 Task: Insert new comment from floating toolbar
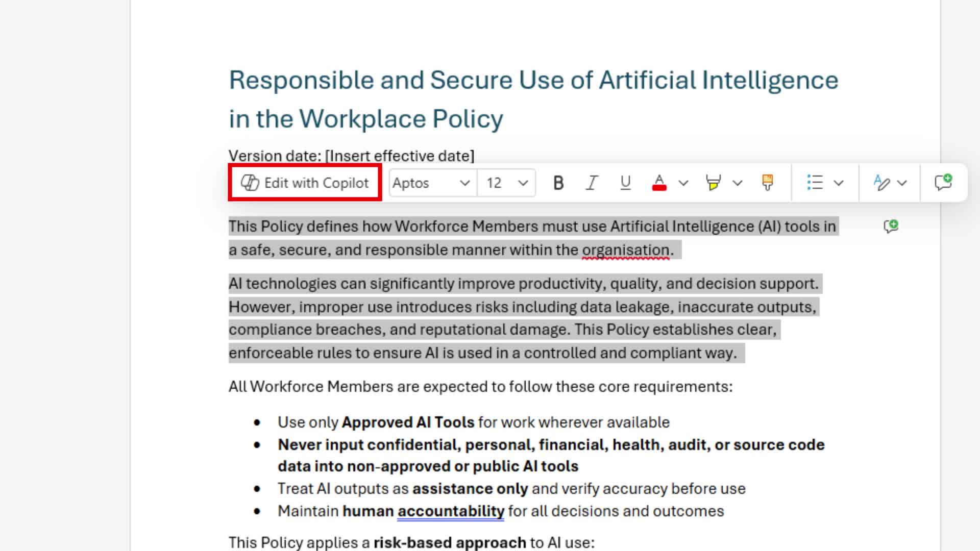coord(943,183)
